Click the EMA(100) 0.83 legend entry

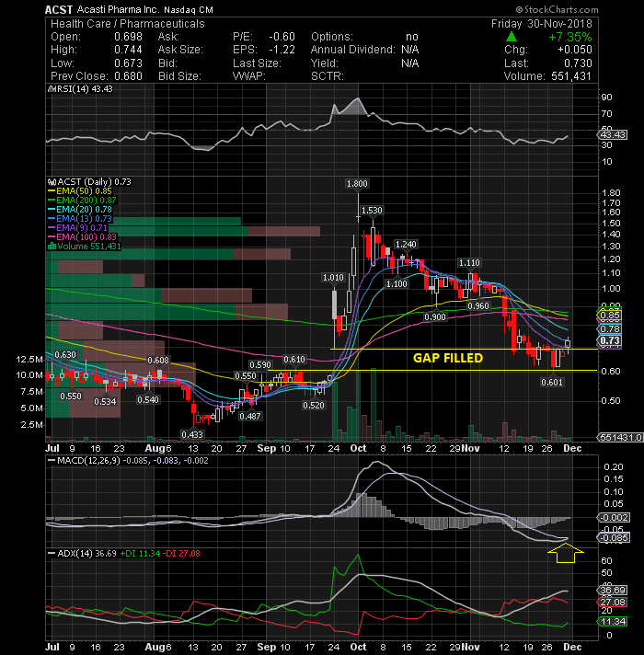click(83, 236)
